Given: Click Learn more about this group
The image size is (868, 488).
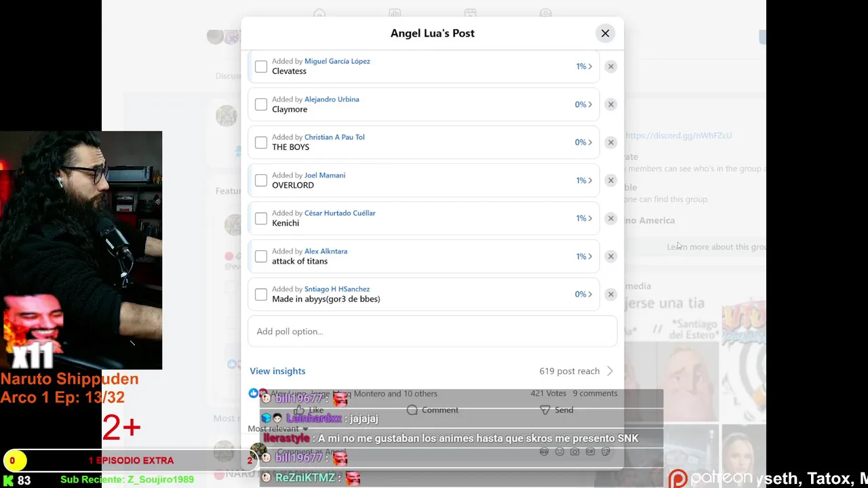Looking at the screenshot, I should (716, 247).
